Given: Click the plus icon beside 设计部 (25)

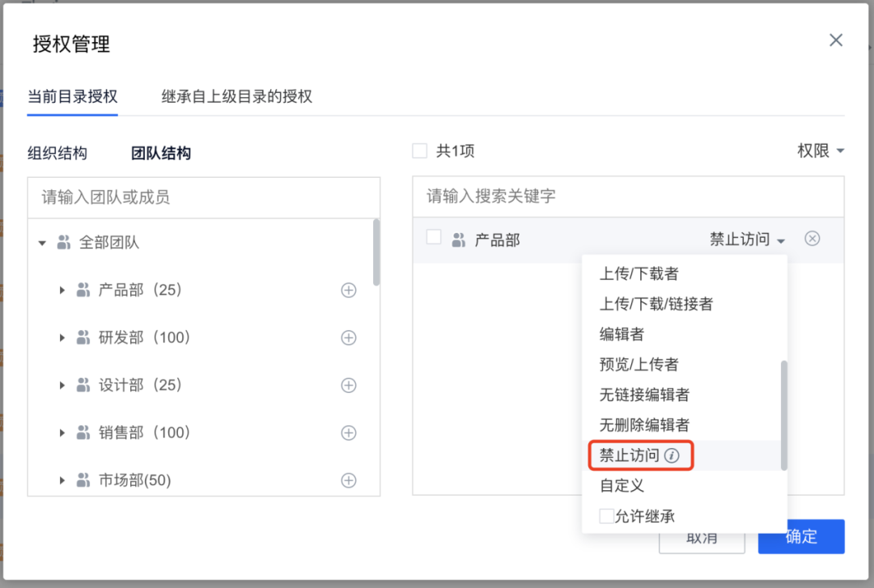Looking at the screenshot, I should pyautogui.click(x=348, y=385).
